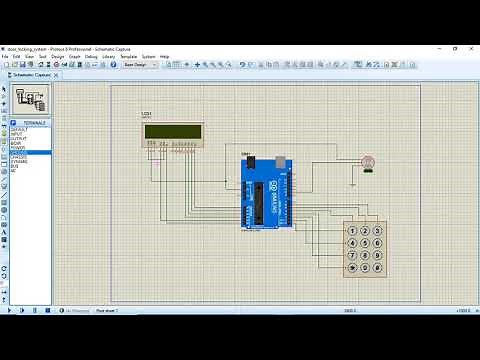The width and height of the screenshot is (480, 360).
Task: Select the motor component in the schematic
Action: (368, 163)
